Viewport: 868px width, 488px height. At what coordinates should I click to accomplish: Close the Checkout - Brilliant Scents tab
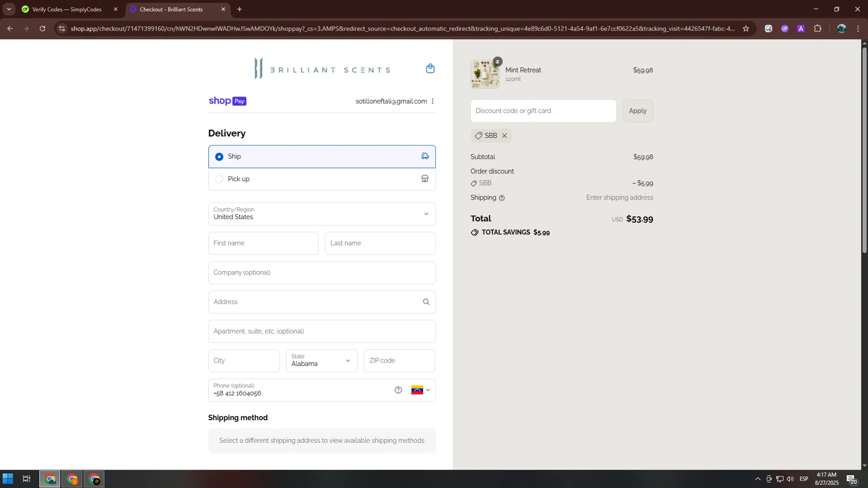(x=223, y=9)
